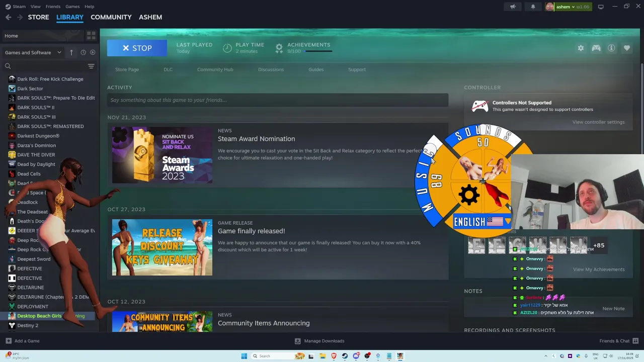
Task: Create a New Note
Action: point(613,308)
